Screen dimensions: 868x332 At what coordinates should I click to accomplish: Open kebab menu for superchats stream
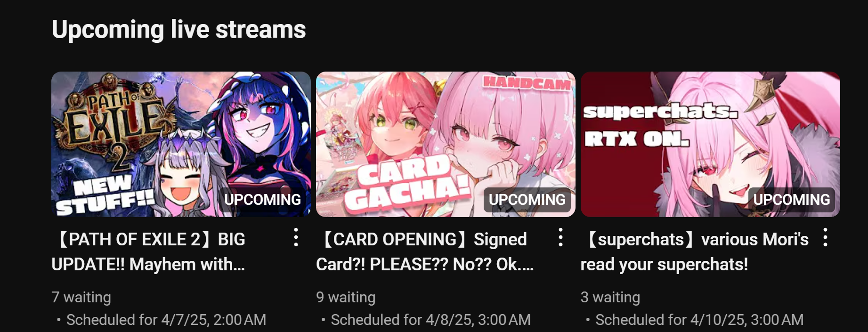[x=825, y=237]
